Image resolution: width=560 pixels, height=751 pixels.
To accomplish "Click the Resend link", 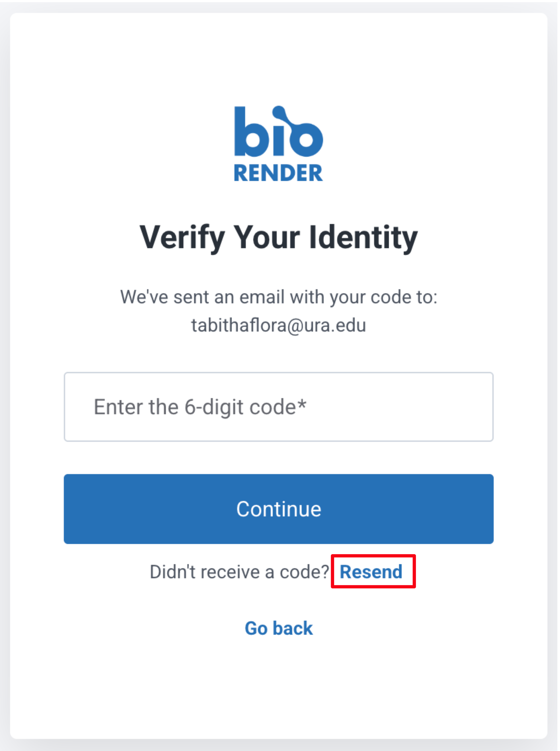I will point(371,572).
